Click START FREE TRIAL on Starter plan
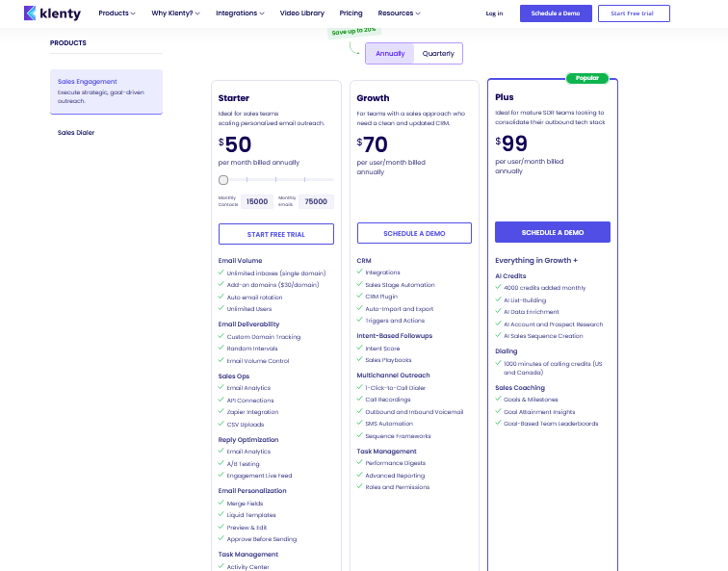The image size is (728, 571). pyautogui.click(x=276, y=234)
